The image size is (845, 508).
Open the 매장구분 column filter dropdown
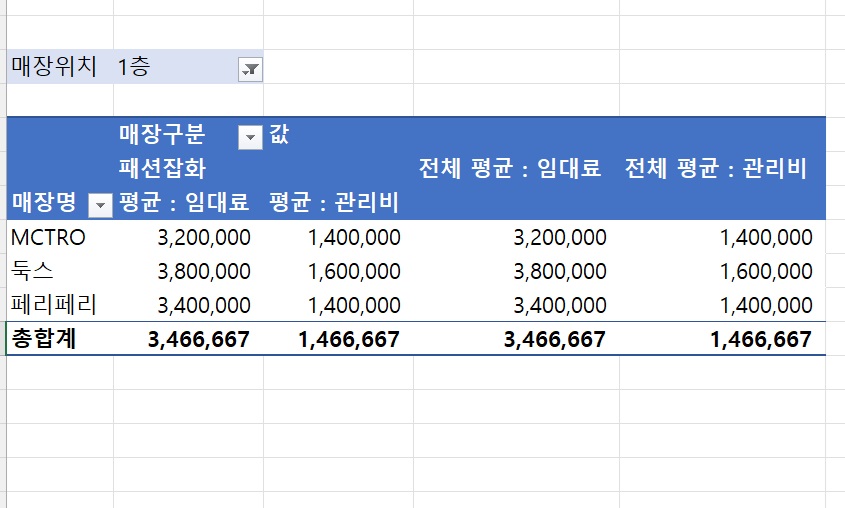click(251, 137)
